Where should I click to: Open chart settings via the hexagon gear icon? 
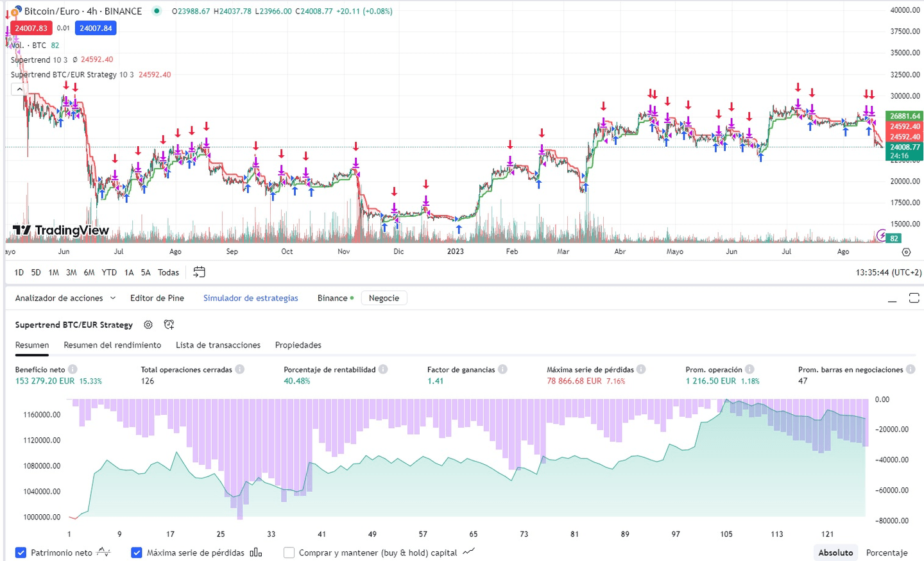point(907,252)
